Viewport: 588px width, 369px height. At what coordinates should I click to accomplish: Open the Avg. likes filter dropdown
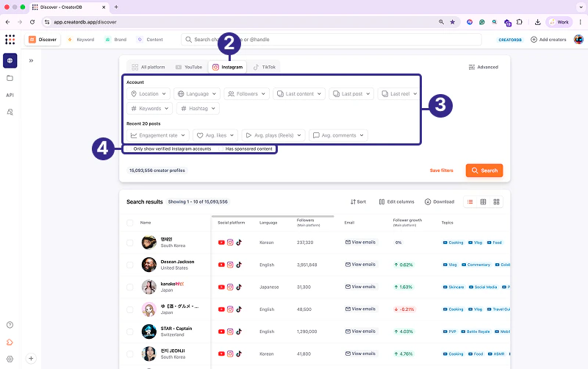[x=215, y=135]
